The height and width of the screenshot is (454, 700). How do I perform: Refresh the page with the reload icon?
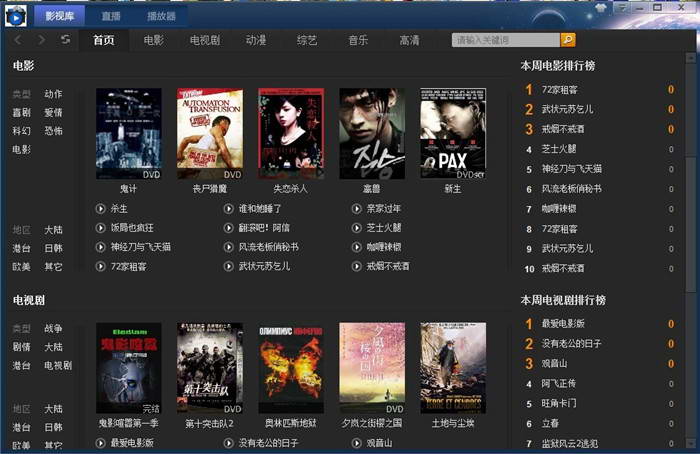tap(66, 40)
